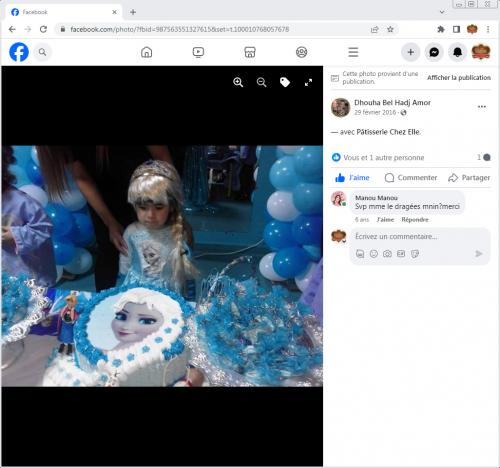Like Manou Manou's comment with J'aime
Image resolution: width=500 pixels, height=468 pixels.
pos(385,220)
